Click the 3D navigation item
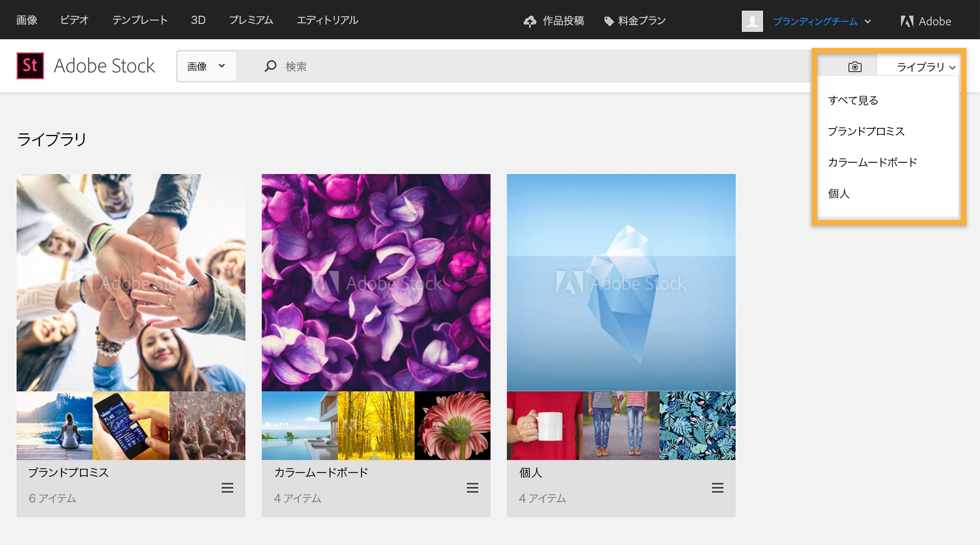The image size is (980, 545). [199, 20]
